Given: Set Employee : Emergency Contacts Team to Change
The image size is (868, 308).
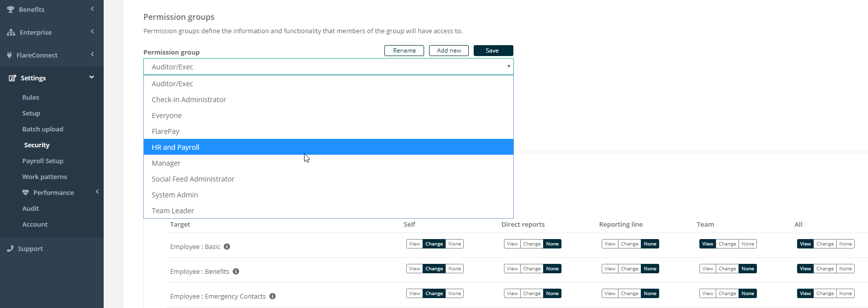Looking at the screenshot, I should click(728, 294).
